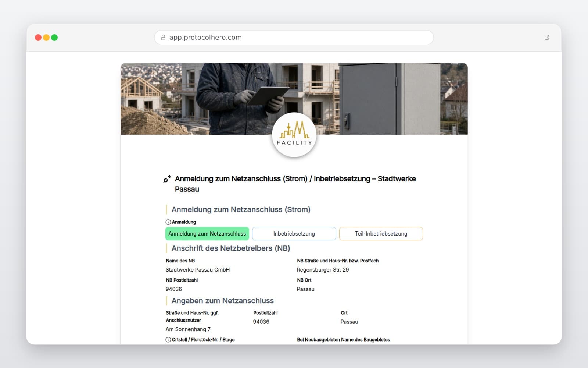Click the info icon next to Anmeldung

pyautogui.click(x=168, y=222)
